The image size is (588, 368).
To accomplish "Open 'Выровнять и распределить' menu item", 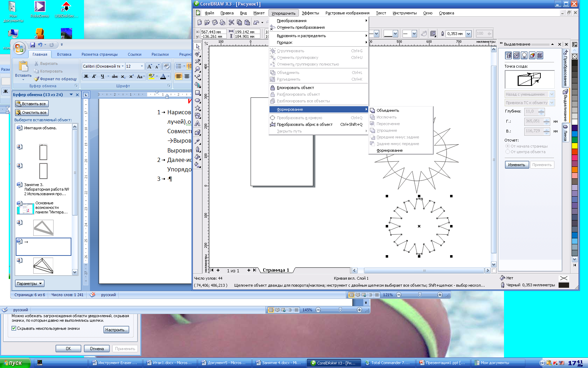I will pyautogui.click(x=318, y=36).
